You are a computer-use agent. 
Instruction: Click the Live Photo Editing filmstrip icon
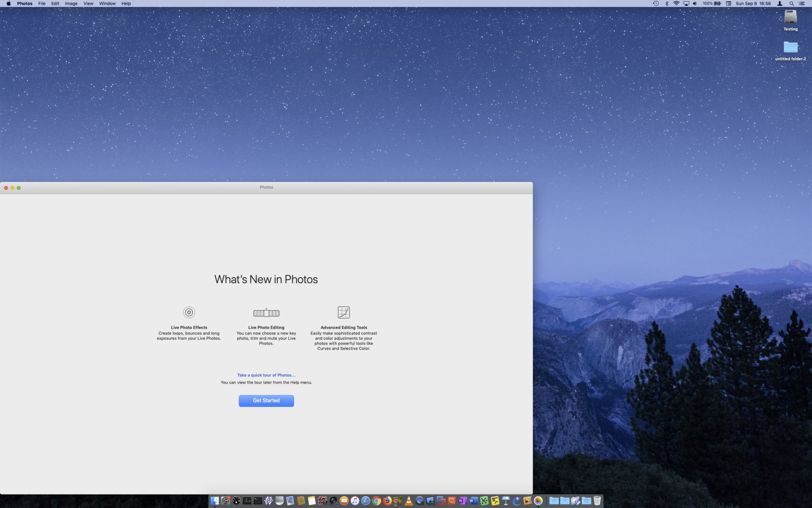coord(266,313)
